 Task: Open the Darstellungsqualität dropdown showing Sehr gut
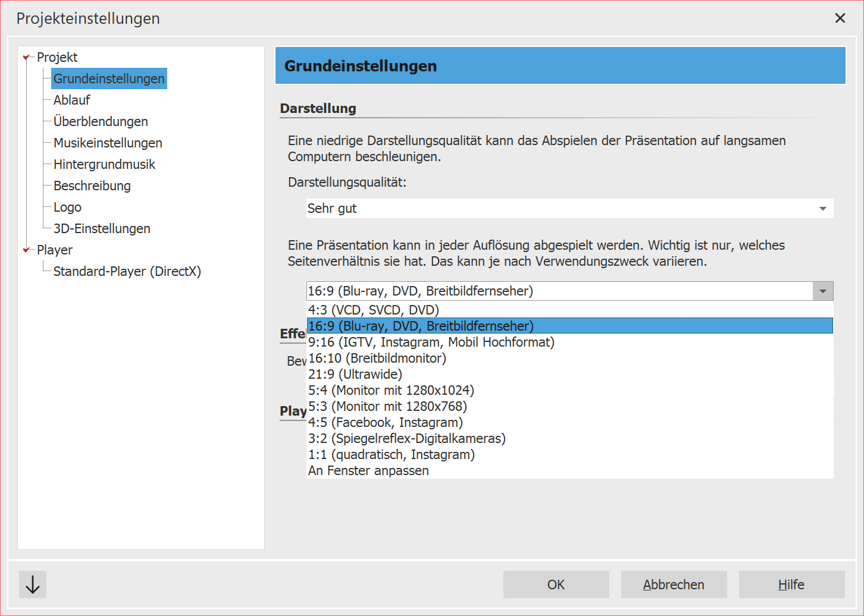click(x=569, y=209)
